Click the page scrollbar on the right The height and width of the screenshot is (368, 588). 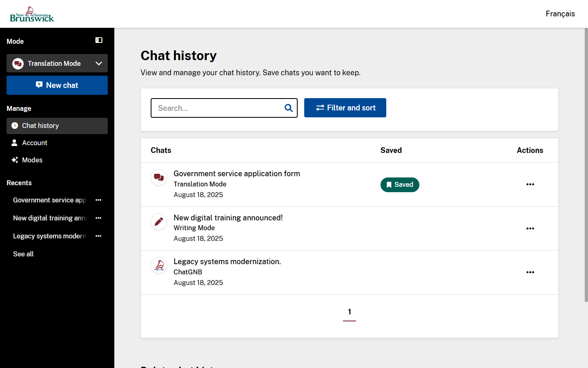point(586,164)
